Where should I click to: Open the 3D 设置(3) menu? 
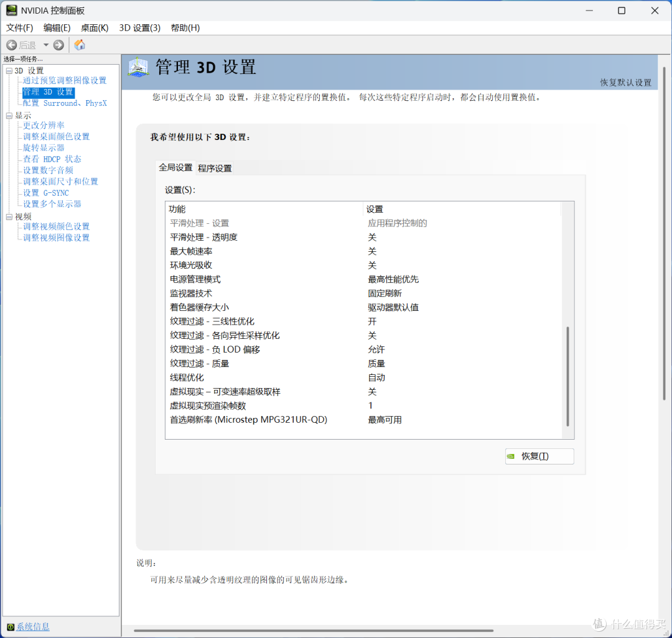[x=140, y=28]
